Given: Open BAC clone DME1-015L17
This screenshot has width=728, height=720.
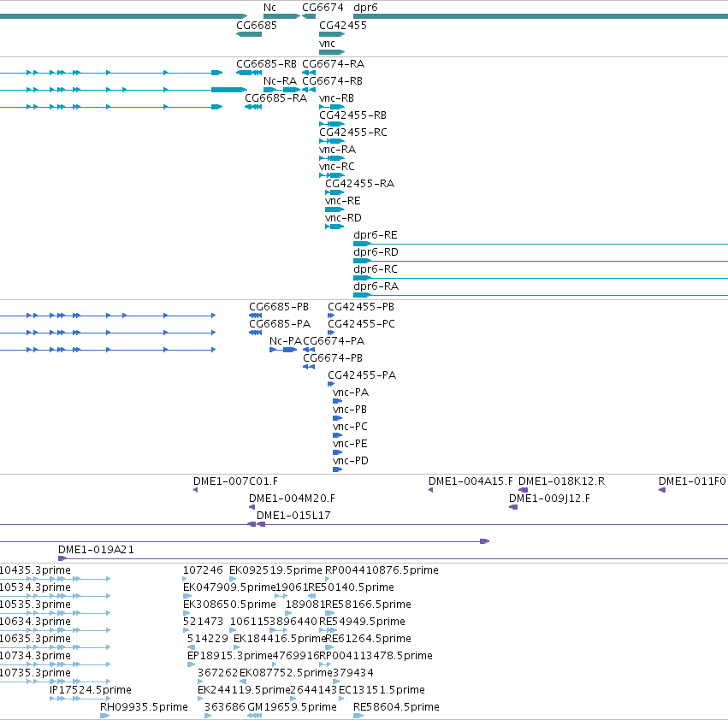Looking at the screenshot, I should (293, 516).
